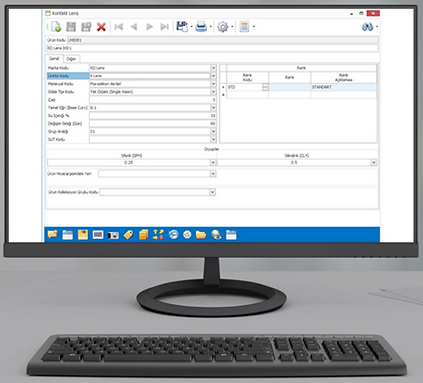Screen dimensions: 423x383
Task: Switch to the Genel tab
Action: (54, 59)
